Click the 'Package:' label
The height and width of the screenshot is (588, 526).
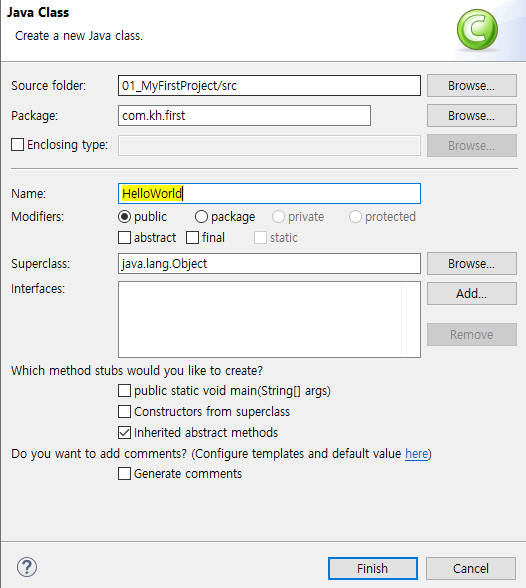34,116
